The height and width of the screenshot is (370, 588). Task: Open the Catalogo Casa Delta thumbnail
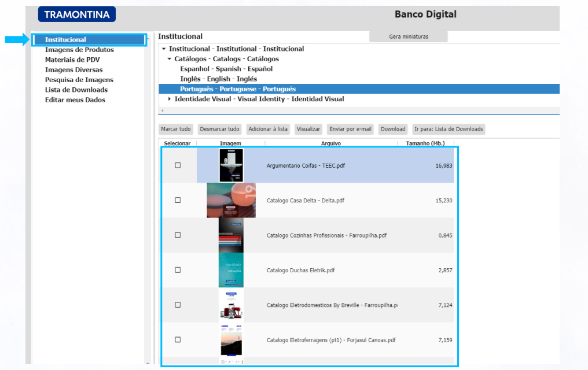coord(231,201)
